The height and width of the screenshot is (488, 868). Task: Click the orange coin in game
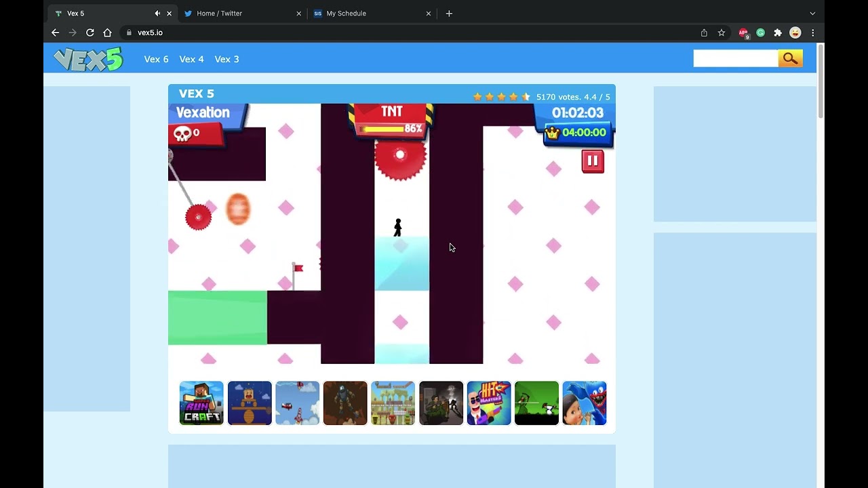pos(238,209)
